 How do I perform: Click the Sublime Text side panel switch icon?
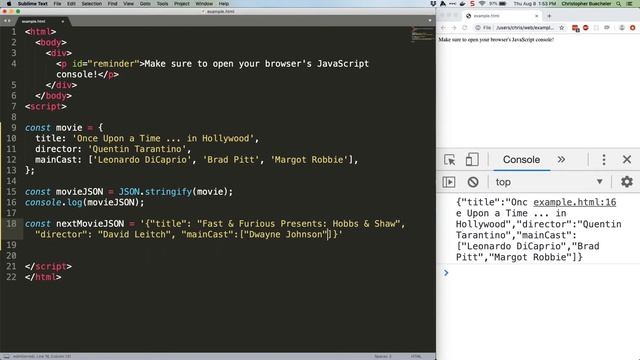[x=6, y=356]
